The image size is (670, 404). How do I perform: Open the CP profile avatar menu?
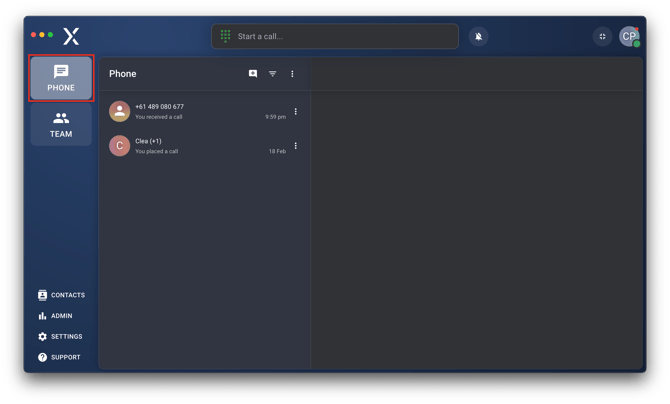click(x=629, y=36)
